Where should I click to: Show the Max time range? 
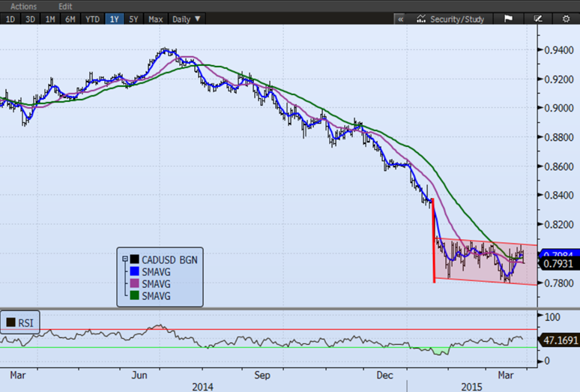[x=156, y=19]
